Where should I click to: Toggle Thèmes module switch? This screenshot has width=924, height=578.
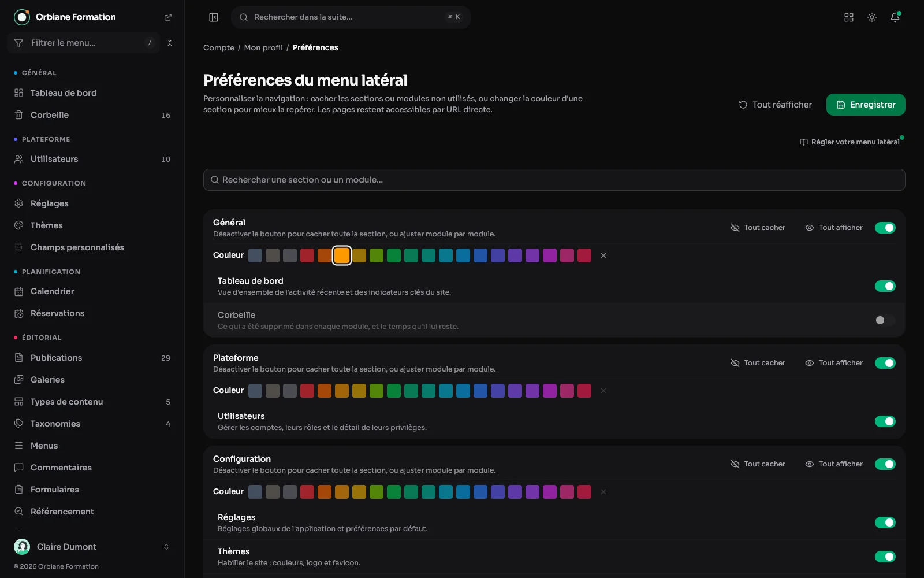coord(885,557)
